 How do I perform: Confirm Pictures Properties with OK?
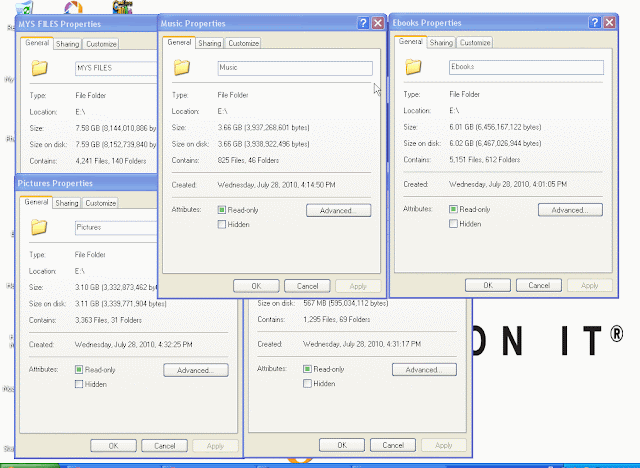pos(113,446)
